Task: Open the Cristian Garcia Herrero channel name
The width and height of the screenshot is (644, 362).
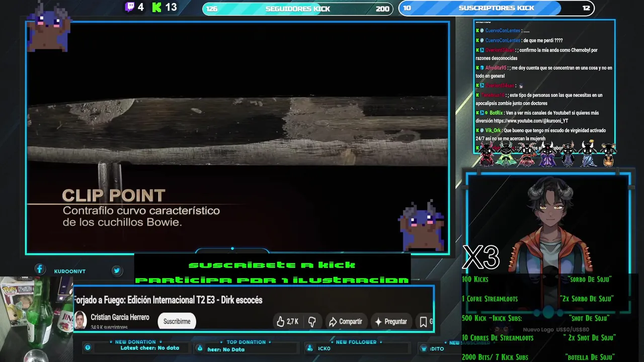Action: point(120,317)
